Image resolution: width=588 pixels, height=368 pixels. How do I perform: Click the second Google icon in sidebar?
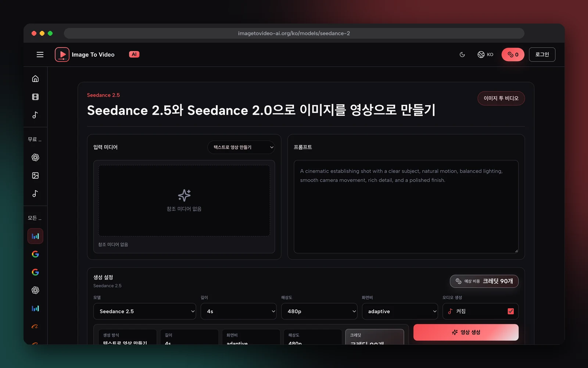pyautogui.click(x=35, y=272)
